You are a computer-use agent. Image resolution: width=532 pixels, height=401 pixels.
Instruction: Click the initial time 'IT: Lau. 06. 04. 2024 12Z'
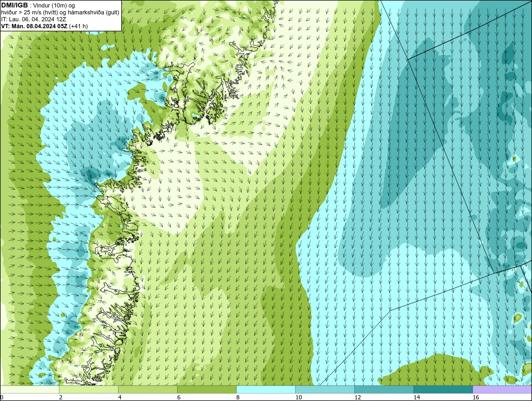[x=34, y=19]
